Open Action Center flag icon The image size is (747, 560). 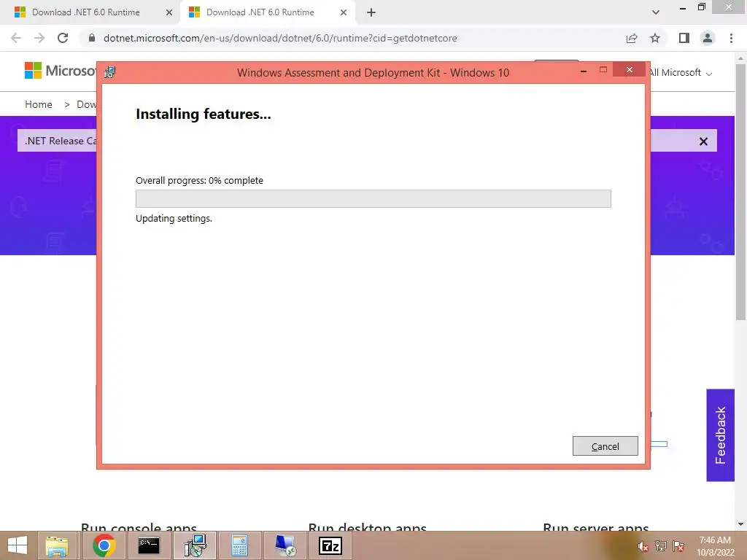[x=678, y=546]
